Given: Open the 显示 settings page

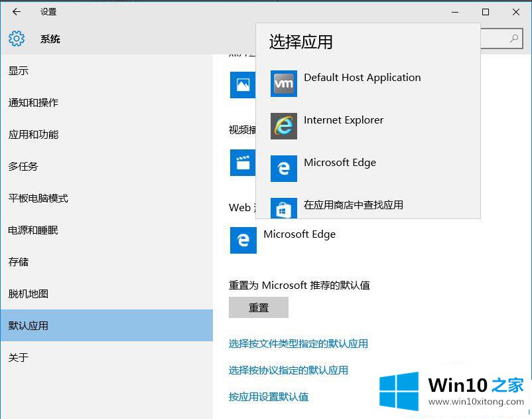Looking at the screenshot, I should (x=107, y=70).
